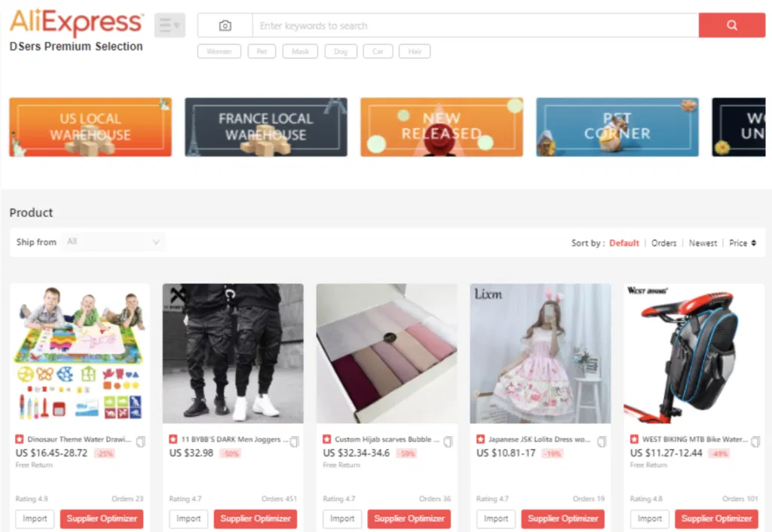
Task: Open the US LOCAL WAREHOUSE banner
Action: pos(90,127)
